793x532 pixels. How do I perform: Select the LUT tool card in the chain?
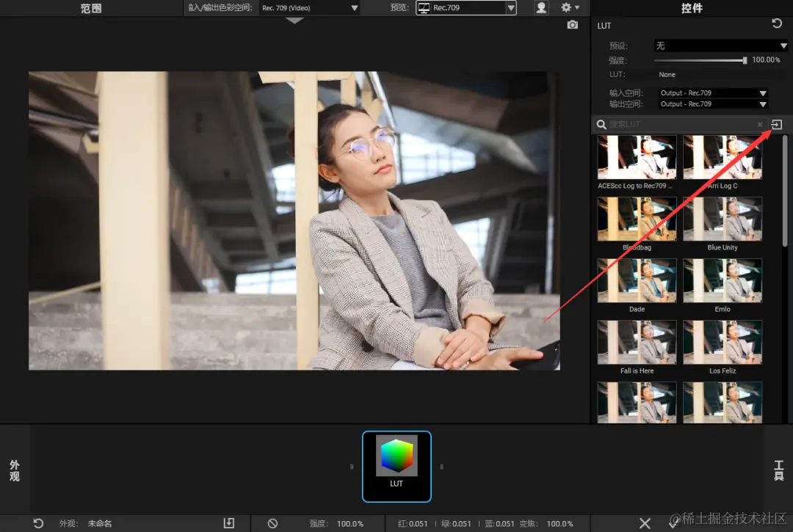(396, 466)
